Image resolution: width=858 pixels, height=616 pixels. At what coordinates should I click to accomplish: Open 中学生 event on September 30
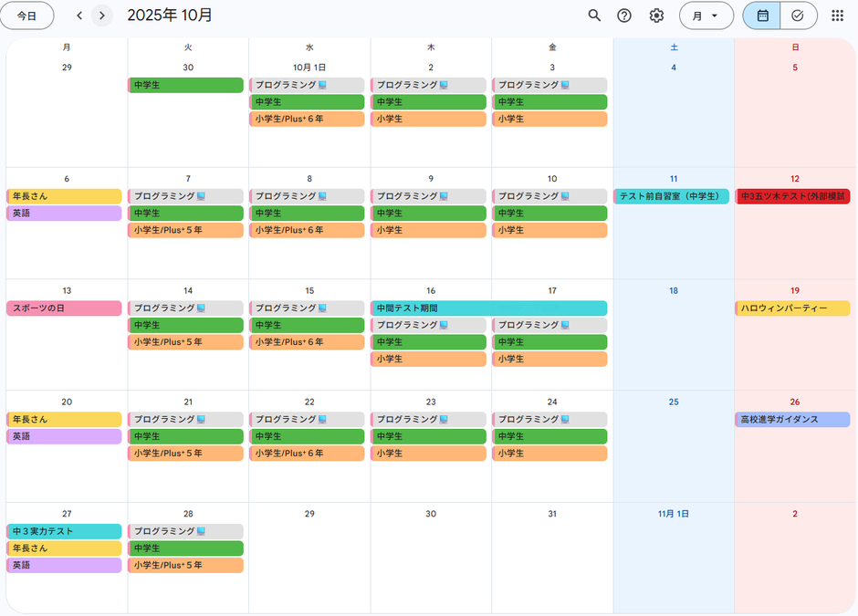(x=185, y=85)
